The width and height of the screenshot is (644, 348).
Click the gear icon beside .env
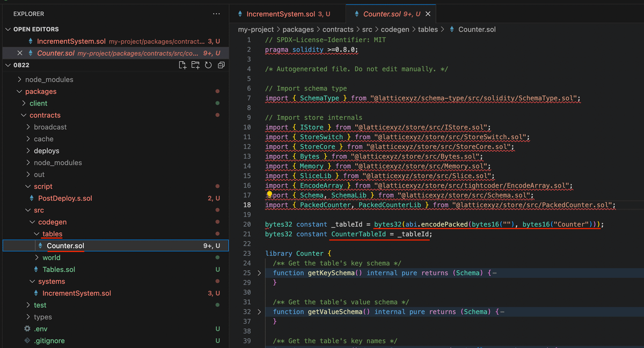[27, 329]
